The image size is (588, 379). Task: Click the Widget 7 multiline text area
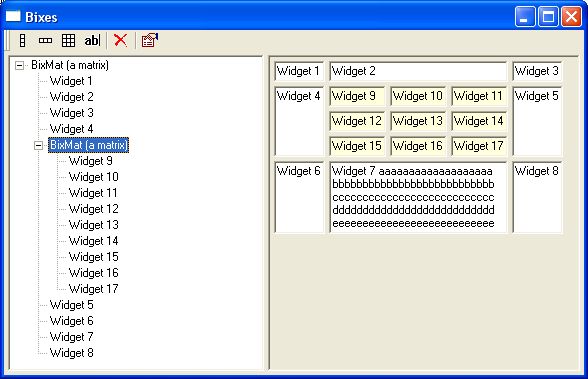(x=418, y=197)
